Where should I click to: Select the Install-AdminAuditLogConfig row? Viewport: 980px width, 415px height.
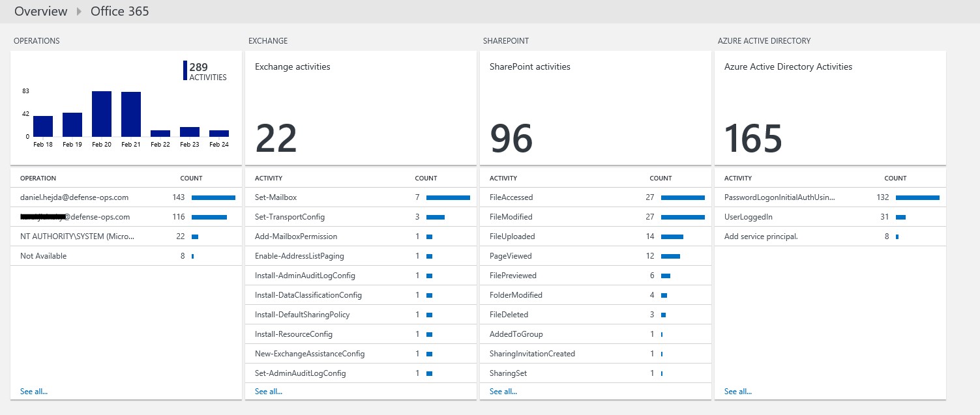pyautogui.click(x=361, y=276)
